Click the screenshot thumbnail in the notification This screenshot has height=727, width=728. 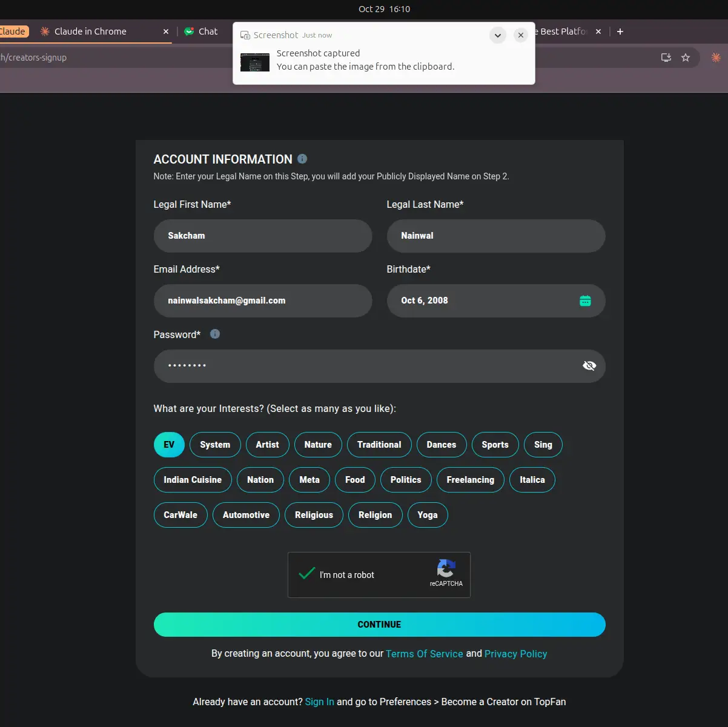(x=255, y=62)
